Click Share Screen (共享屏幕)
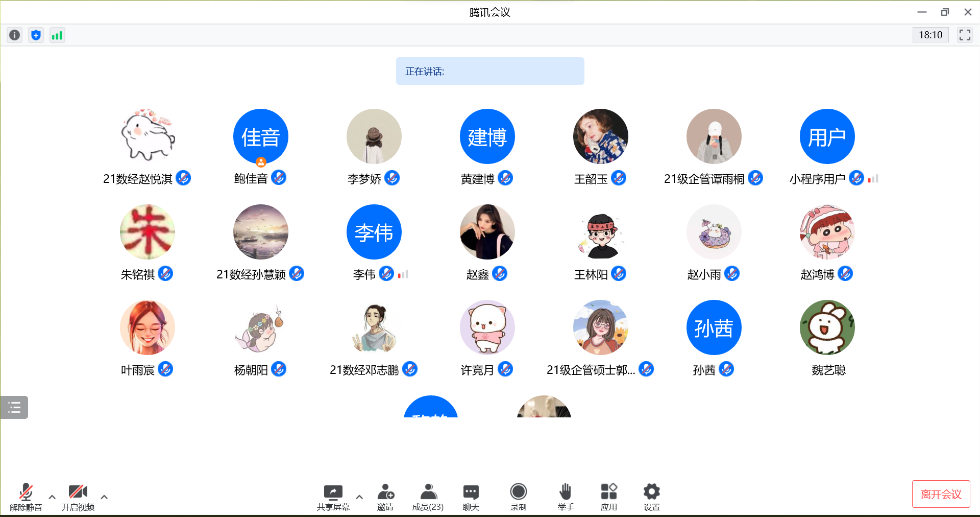 333,497
